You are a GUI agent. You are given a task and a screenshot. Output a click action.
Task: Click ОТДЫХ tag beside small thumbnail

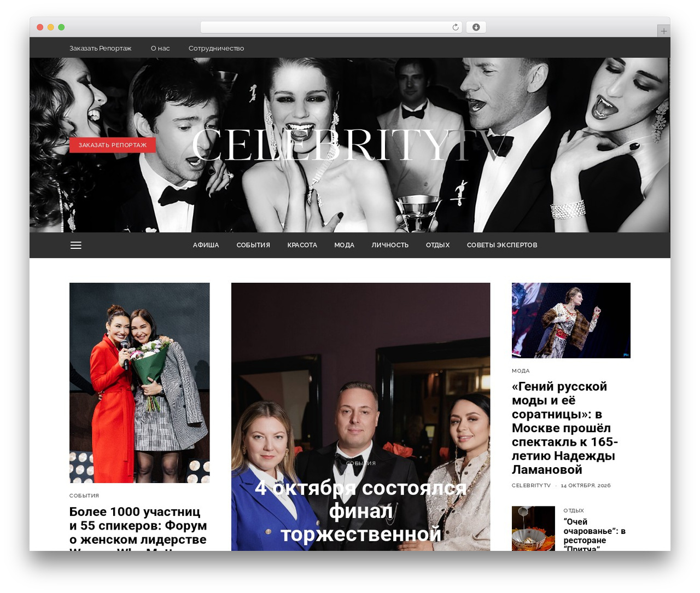pos(574,510)
